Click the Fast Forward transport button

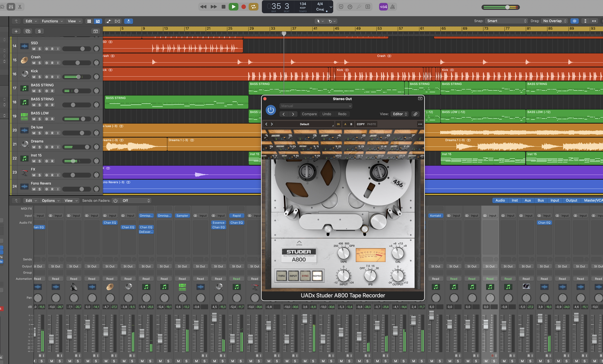(x=214, y=7)
